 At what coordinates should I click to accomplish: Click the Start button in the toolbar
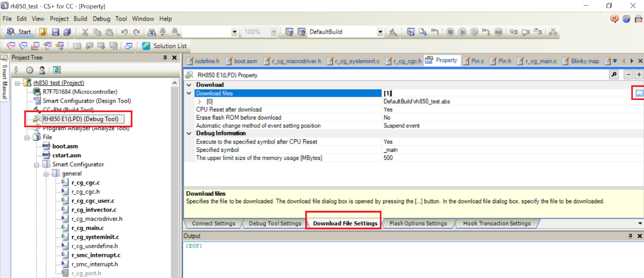[x=19, y=32]
